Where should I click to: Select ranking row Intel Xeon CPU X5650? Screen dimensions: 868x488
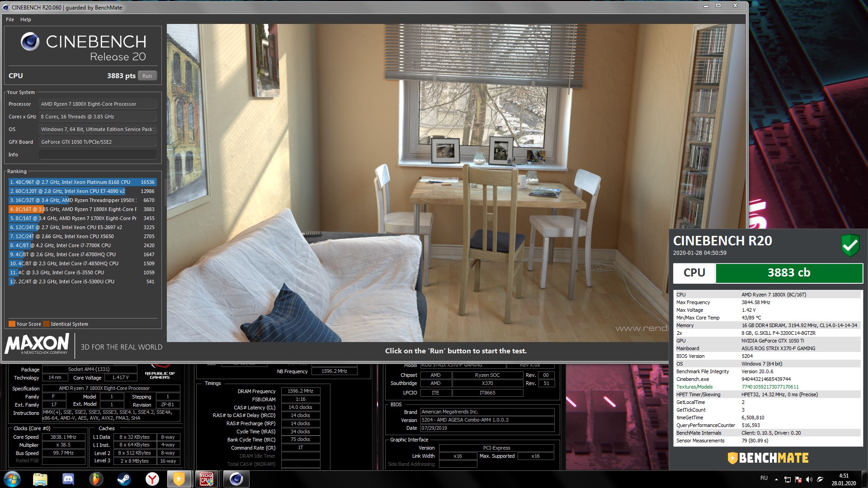tap(82, 236)
